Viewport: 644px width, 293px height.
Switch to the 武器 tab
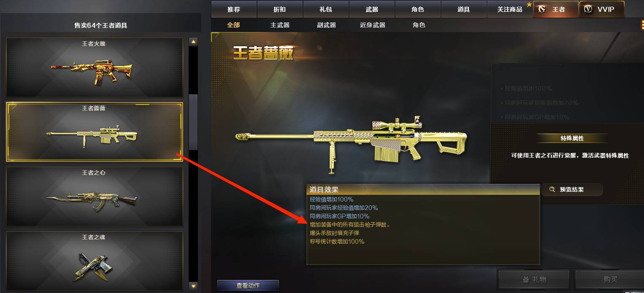tap(372, 9)
